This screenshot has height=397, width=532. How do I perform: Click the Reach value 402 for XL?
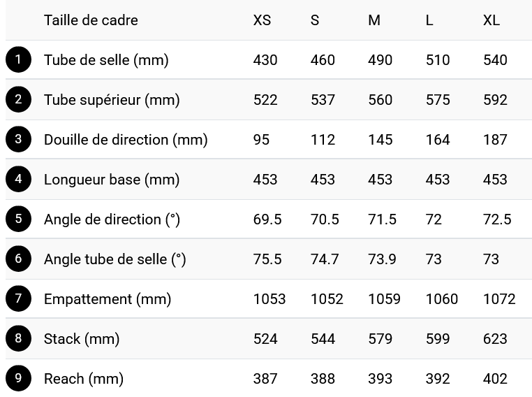495,379
